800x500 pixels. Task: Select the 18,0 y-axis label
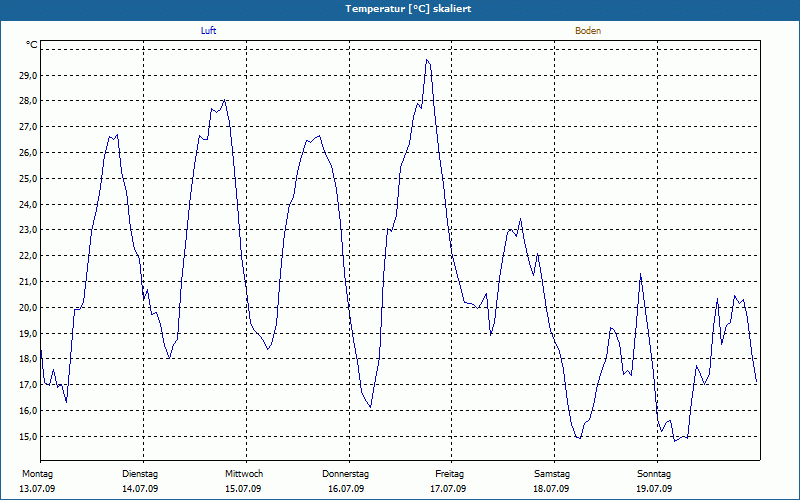[x=28, y=359]
